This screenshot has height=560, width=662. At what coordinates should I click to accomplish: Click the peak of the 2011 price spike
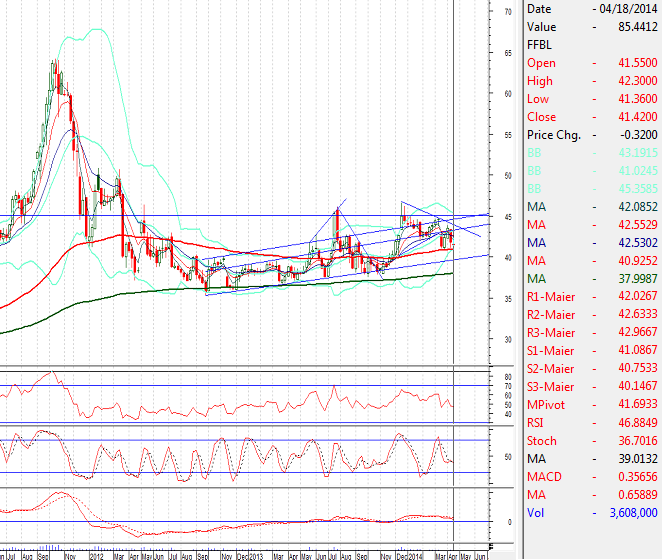pos(55,62)
